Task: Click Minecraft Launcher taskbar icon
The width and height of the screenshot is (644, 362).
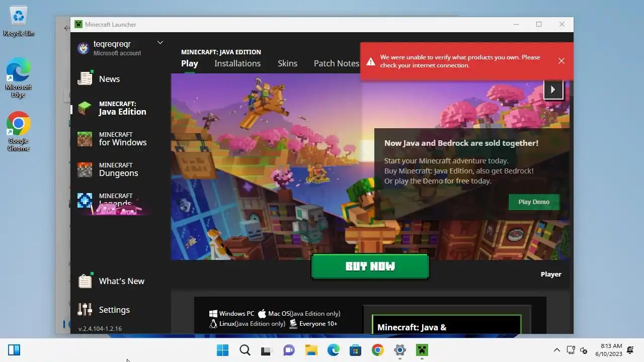Action: [422, 350]
